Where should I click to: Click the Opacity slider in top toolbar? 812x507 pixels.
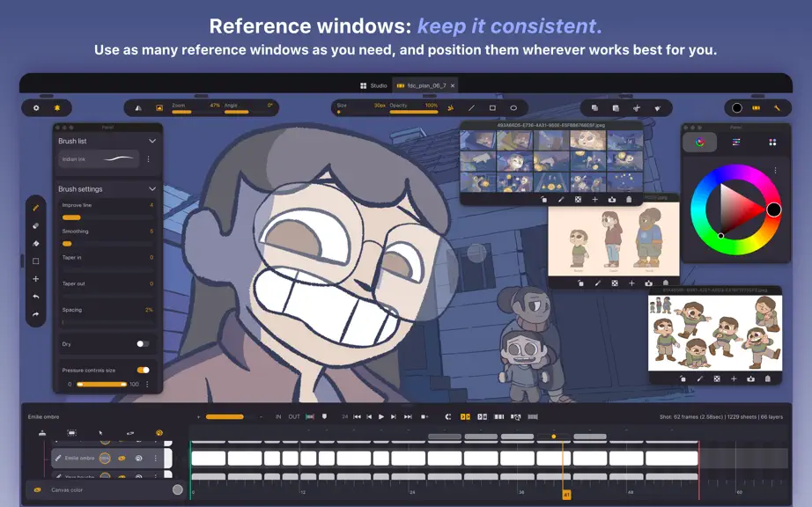(414, 112)
